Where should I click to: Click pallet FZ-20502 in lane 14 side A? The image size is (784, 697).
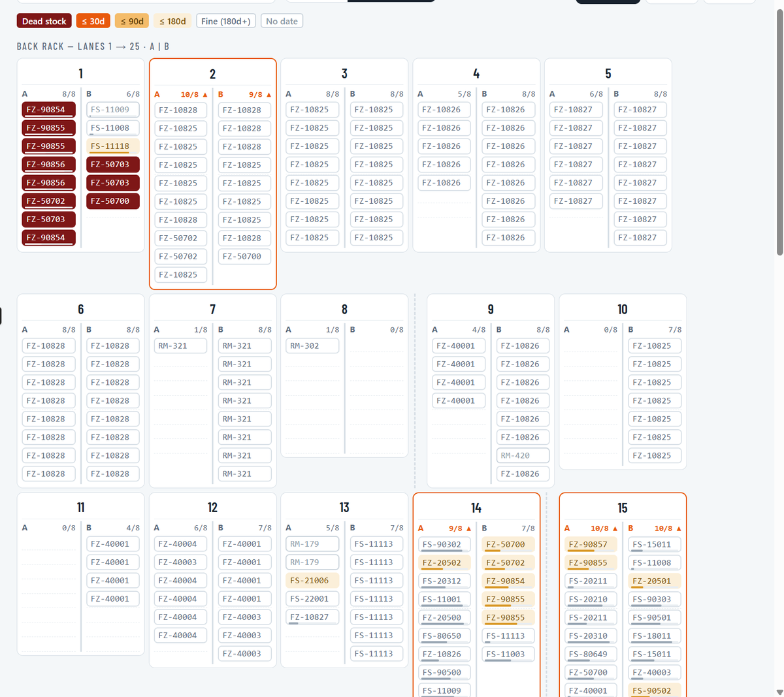(445, 562)
